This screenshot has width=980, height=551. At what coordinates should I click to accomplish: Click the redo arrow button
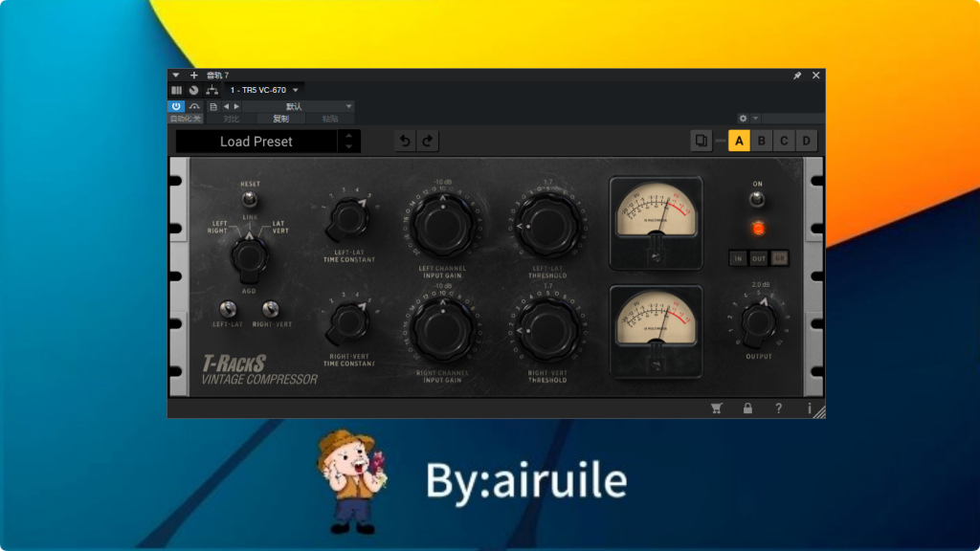[428, 142]
